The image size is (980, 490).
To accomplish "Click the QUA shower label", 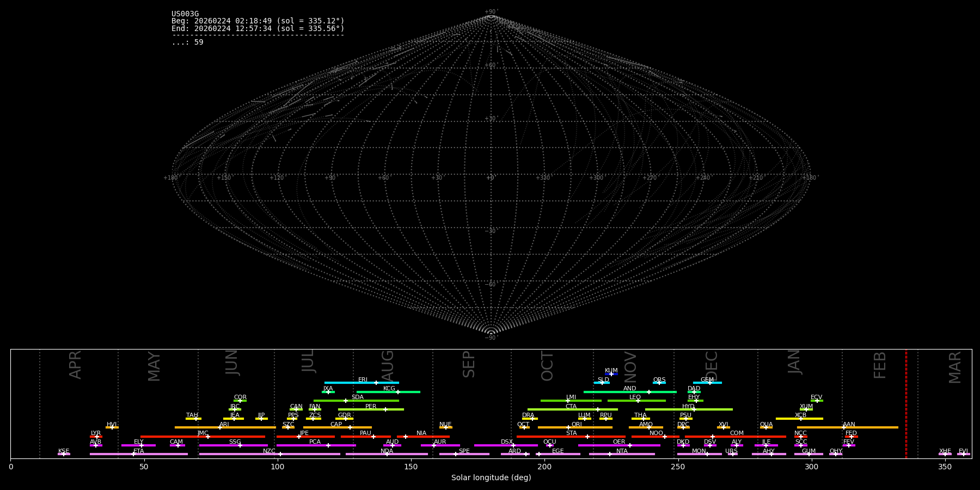I will coord(767,424).
